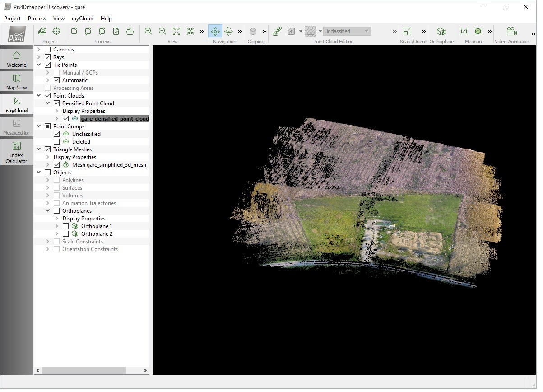Open the Unclassified point group dropdown

(347, 31)
